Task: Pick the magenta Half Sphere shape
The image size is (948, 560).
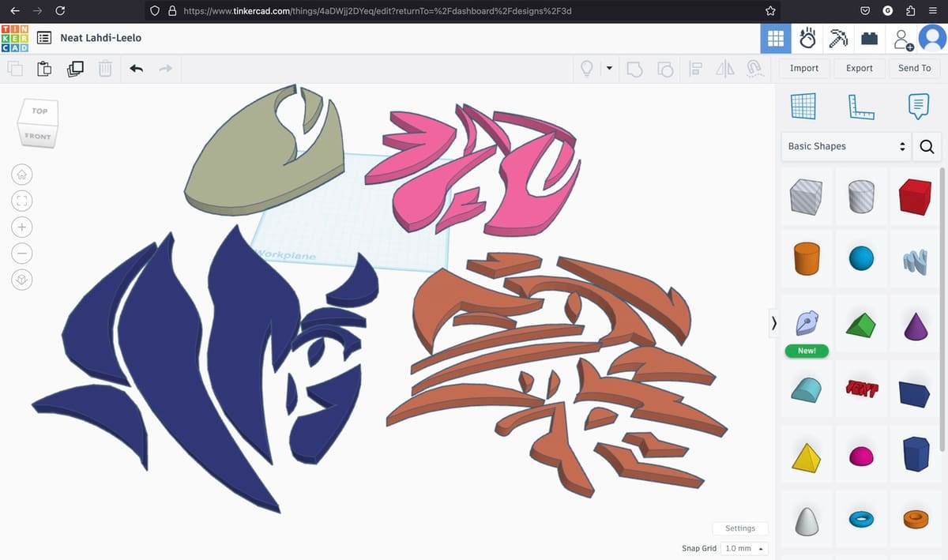Action: [862, 456]
